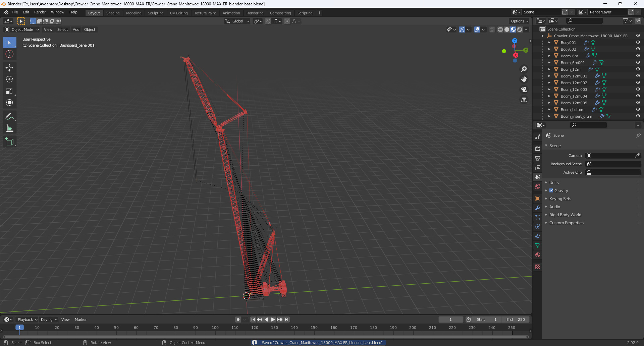The width and height of the screenshot is (644, 346).
Task: Switch orthographic/perspective grid icon
Action: [524, 100]
